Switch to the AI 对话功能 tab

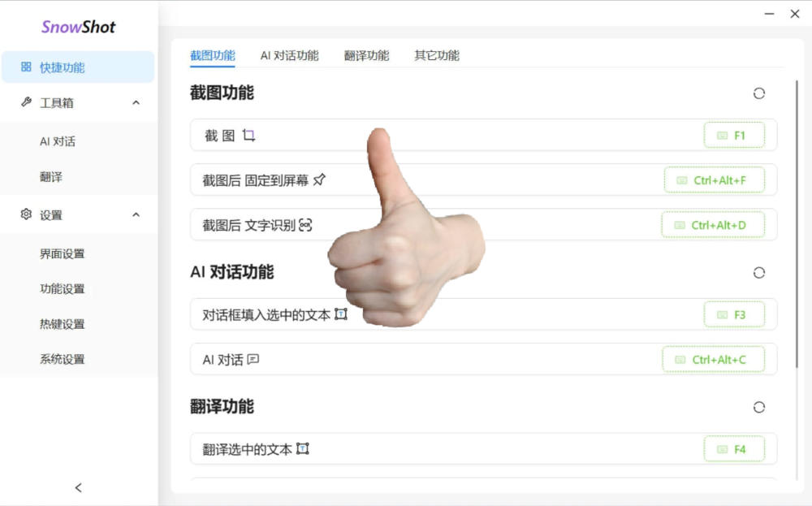coord(288,55)
